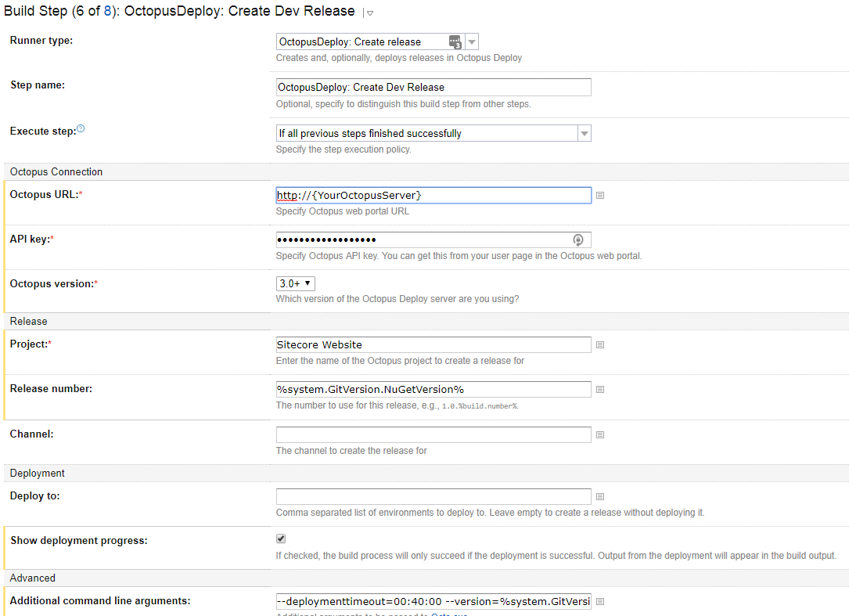
Task: Click the Release number label
Action: [x=51, y=388]
